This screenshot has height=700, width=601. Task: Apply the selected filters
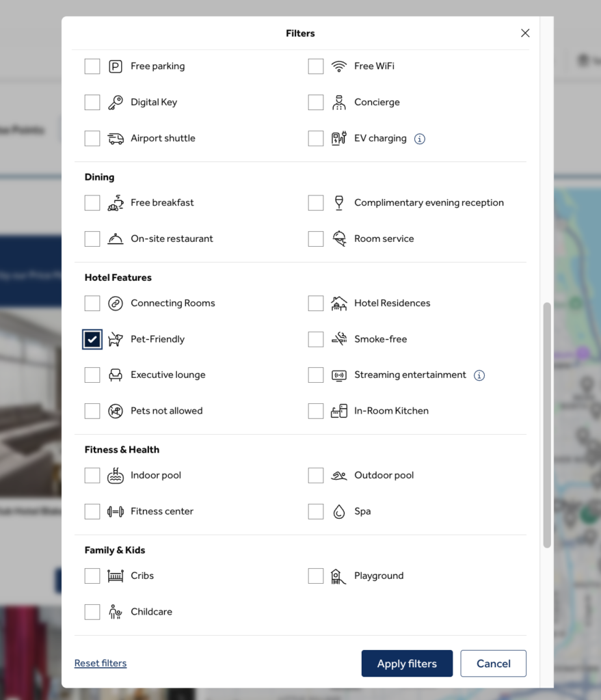[x=408, y=663]
